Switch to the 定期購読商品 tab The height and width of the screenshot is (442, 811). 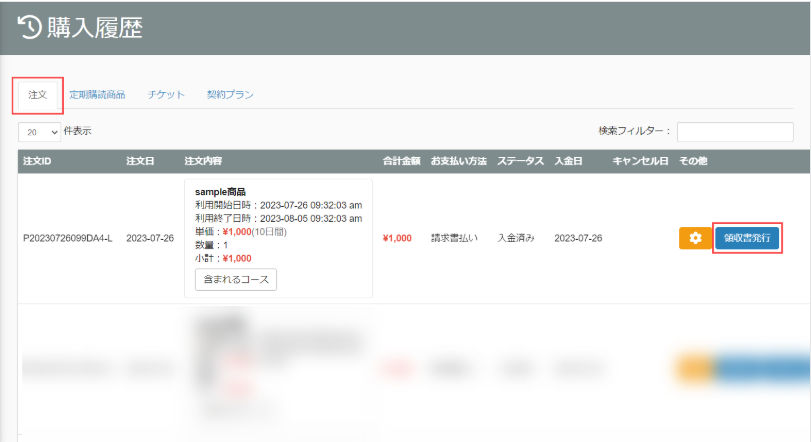[97, 95]
